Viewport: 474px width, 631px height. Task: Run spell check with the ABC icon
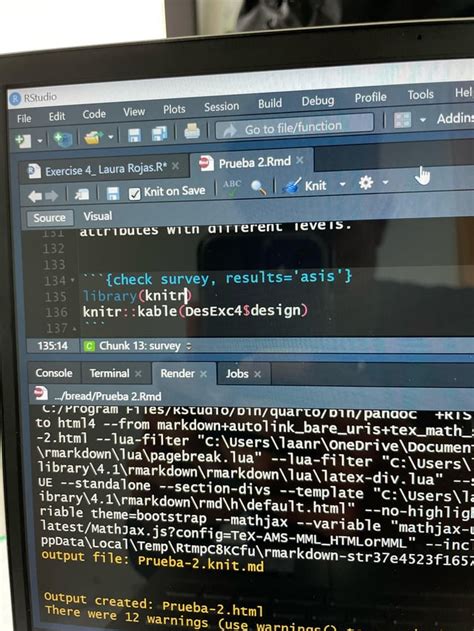point(232,188)
